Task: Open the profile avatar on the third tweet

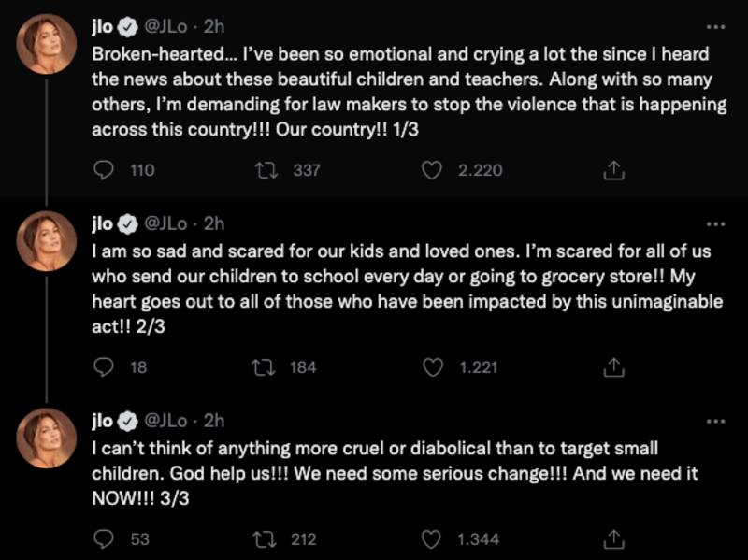Action: click(47, 438)
